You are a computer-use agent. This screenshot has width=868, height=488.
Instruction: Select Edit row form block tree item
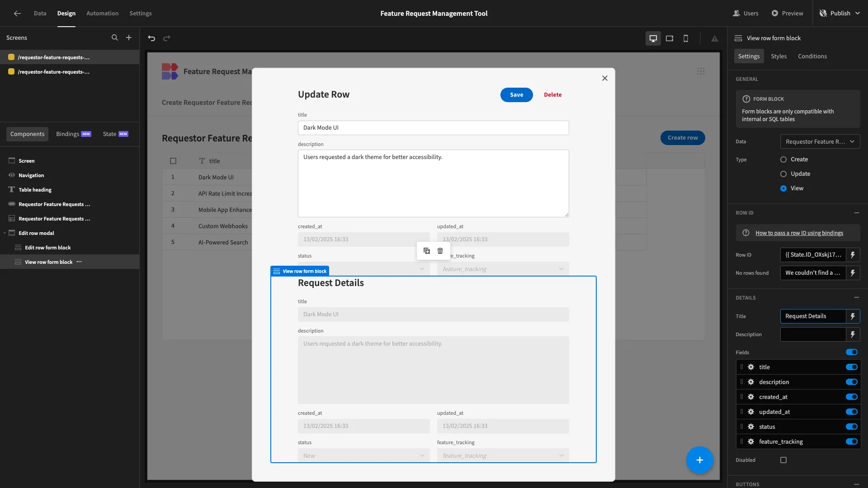click(48, 248)
